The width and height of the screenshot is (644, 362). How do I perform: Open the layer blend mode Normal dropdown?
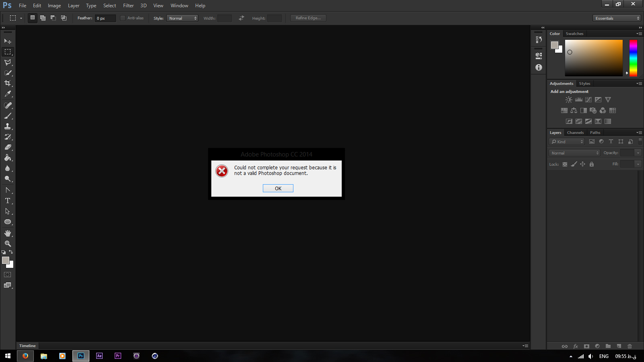click(x=574, y=153)
